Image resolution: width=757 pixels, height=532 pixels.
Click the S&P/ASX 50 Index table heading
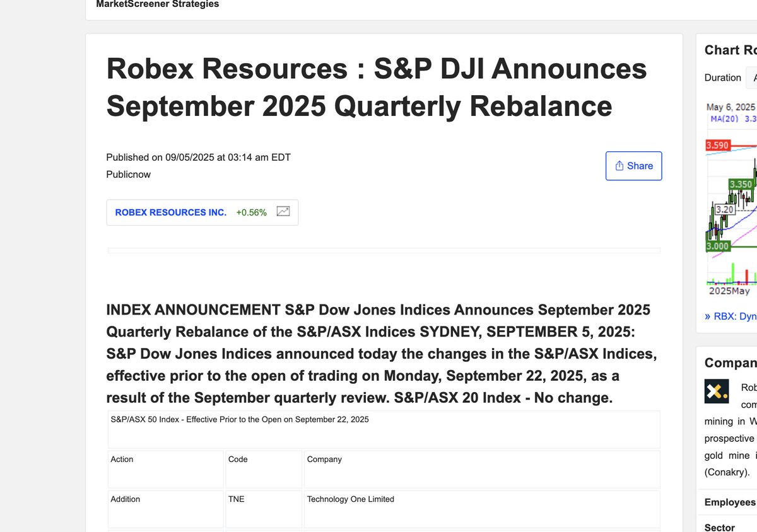[x=240, y=419]
